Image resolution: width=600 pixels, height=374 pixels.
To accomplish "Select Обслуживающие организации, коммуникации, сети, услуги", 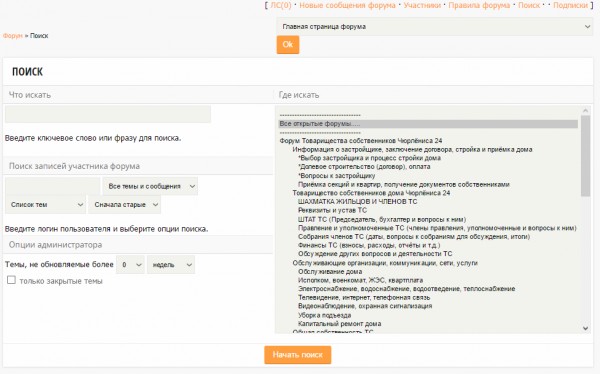I will pos(385,263).
